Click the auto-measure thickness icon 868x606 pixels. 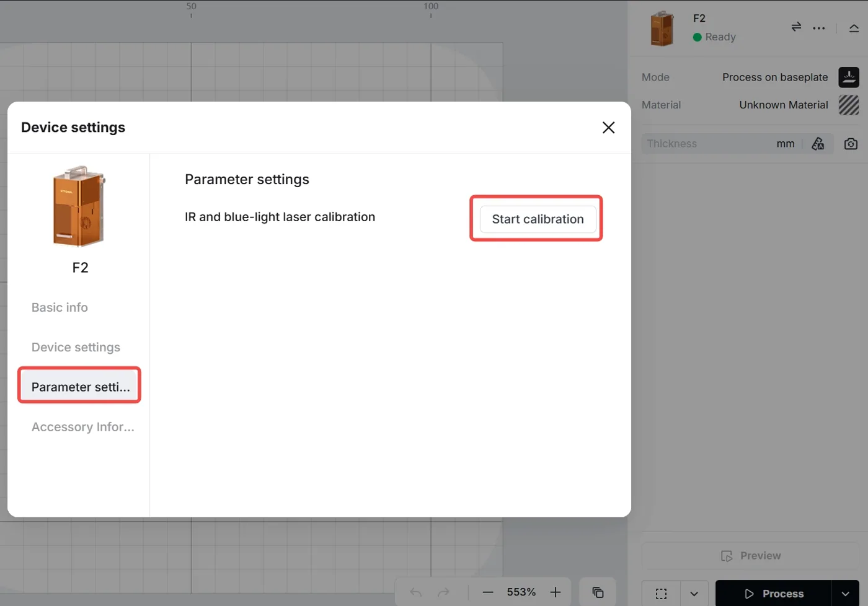[x=818, y=144]
